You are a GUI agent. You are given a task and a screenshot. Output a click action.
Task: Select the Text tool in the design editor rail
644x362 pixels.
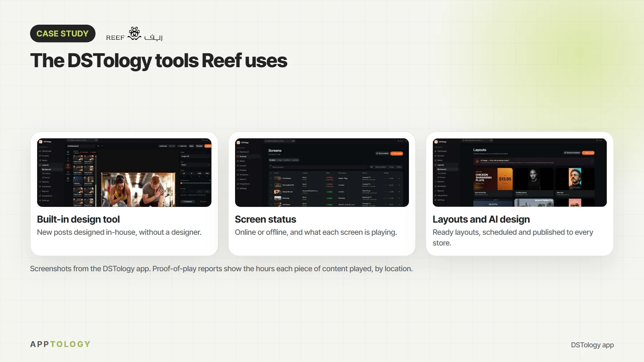[x=68, y=159]
